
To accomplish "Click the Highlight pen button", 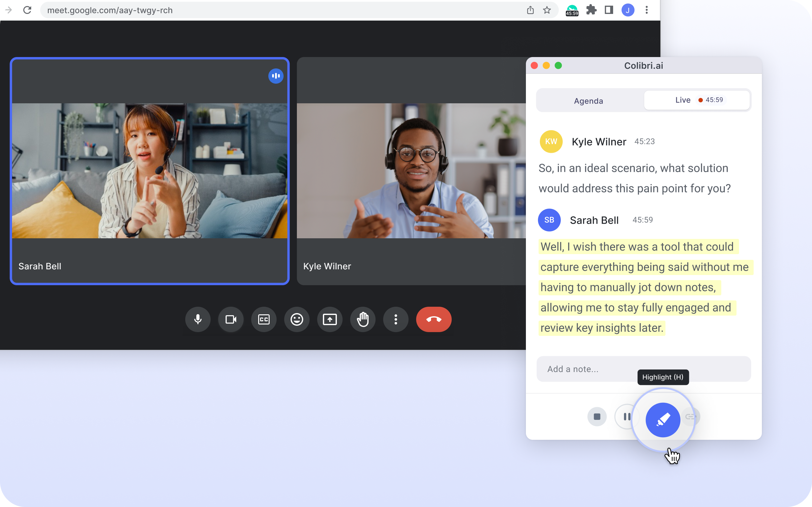I will point(663,420).
